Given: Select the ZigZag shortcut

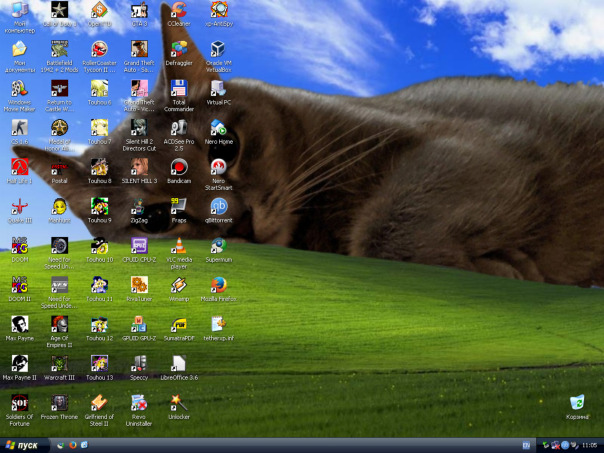Looking at the screenshot, I should (139, 207).
